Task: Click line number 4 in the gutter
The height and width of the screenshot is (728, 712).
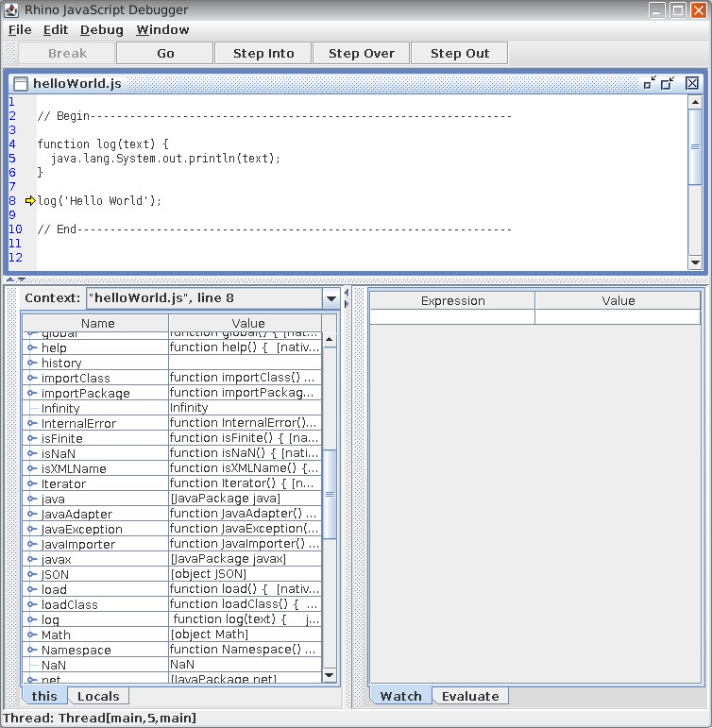Action: point(12,144)
